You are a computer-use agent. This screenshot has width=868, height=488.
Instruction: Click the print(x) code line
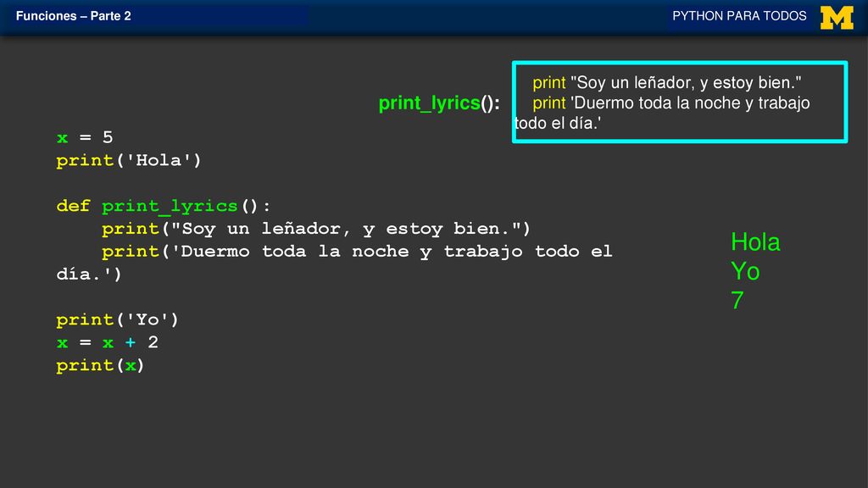pyautogui.click(x=100, y=365)
